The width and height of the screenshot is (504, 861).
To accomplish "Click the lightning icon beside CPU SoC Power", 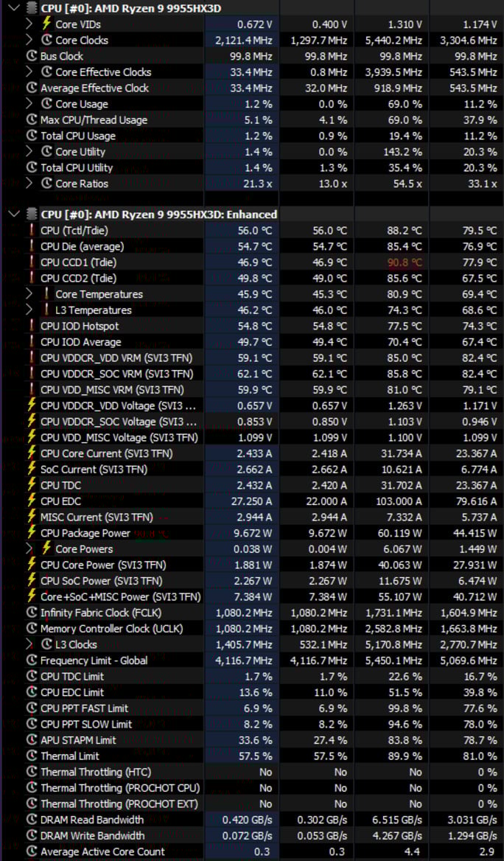I will coord(32,580).
